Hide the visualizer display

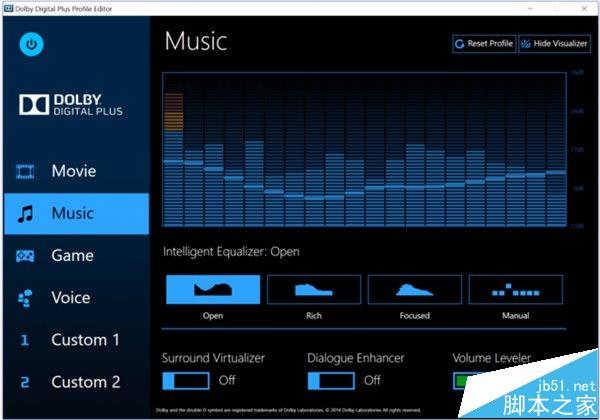(554, 44)
